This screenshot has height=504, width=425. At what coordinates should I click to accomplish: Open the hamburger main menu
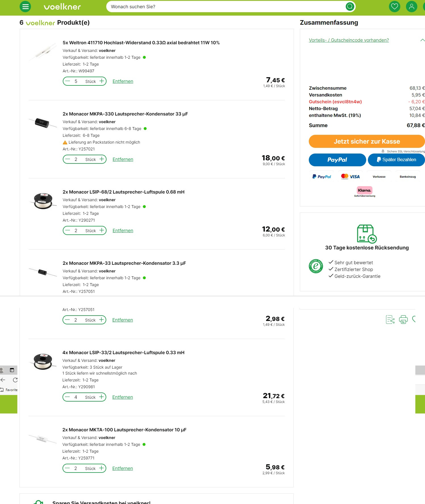(25, 7)
